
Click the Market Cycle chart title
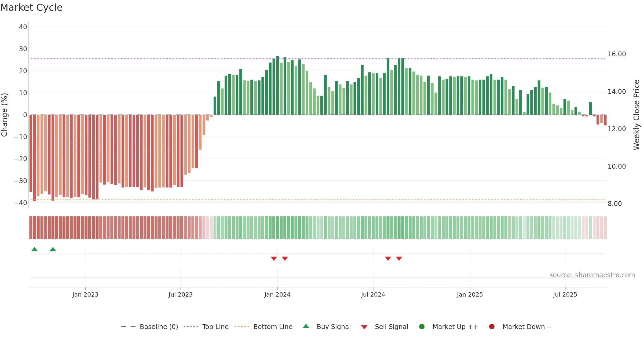pyautogui.click(x=31, y=8)
